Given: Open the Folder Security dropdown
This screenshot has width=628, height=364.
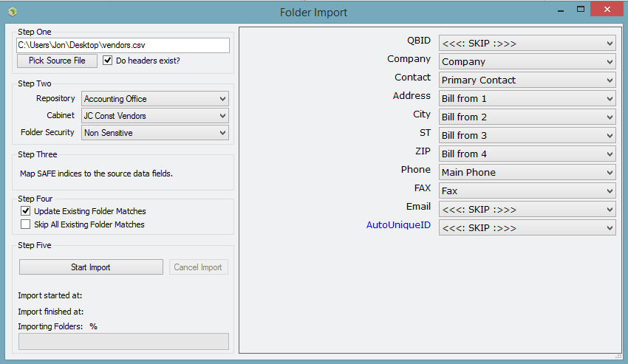Looking at the screenshot, I should click(x=155, y=133).
